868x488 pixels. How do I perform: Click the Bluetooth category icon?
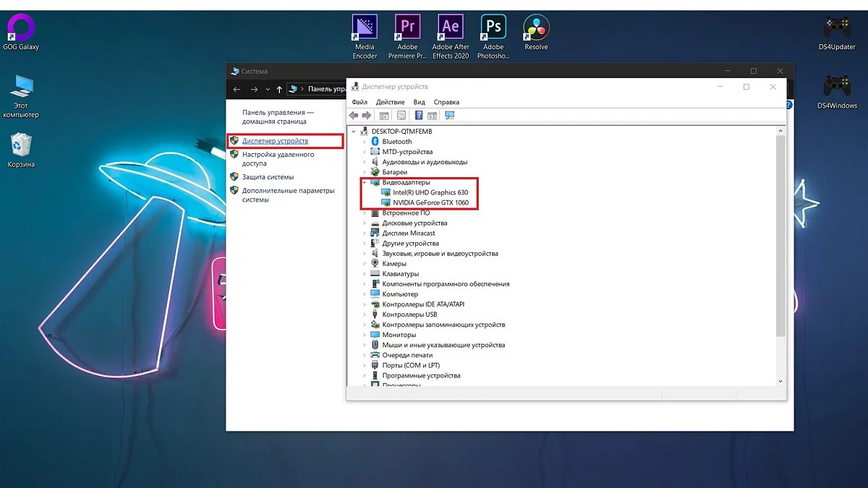click(375, 142)
